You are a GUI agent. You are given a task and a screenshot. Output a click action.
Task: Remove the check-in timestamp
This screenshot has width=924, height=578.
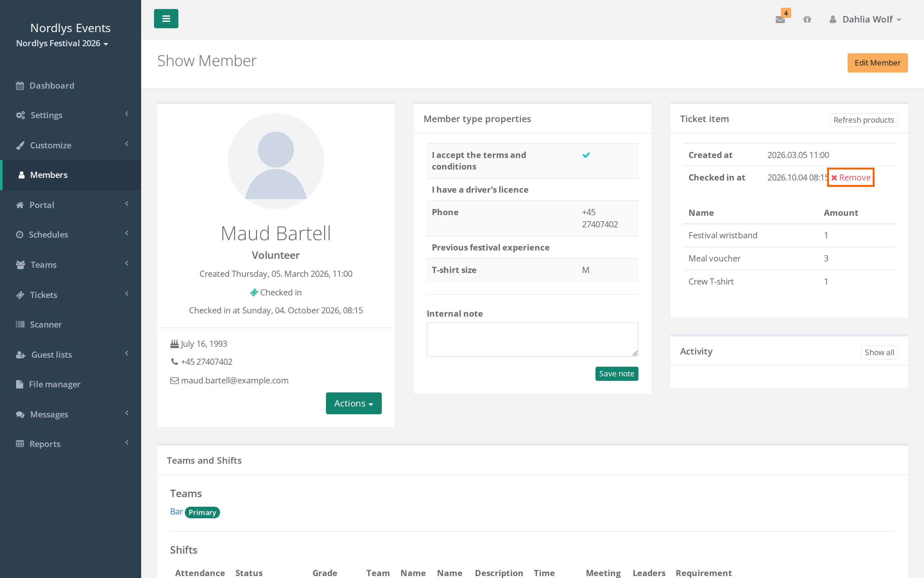point(851,177)
